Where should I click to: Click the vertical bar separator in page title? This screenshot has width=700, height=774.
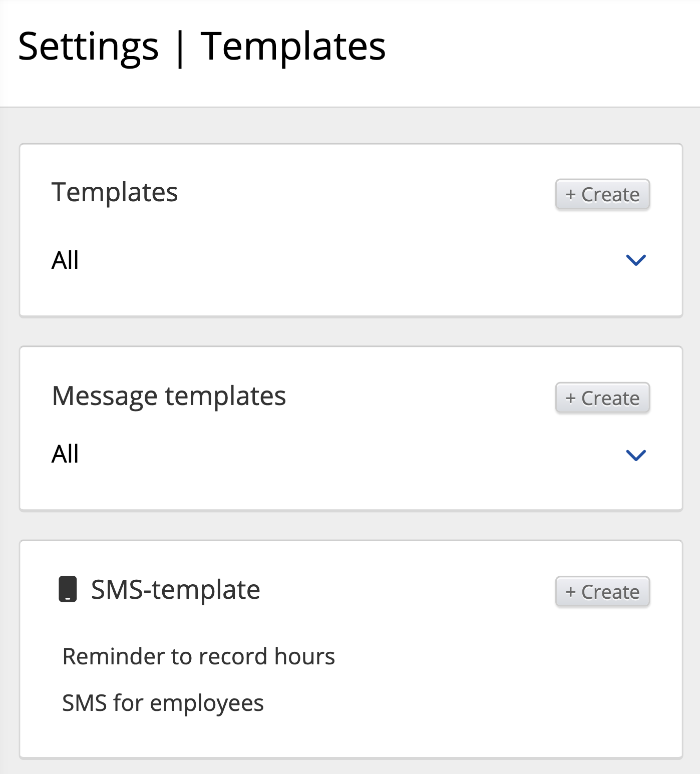pyautogui.click(x=180, y=48)
